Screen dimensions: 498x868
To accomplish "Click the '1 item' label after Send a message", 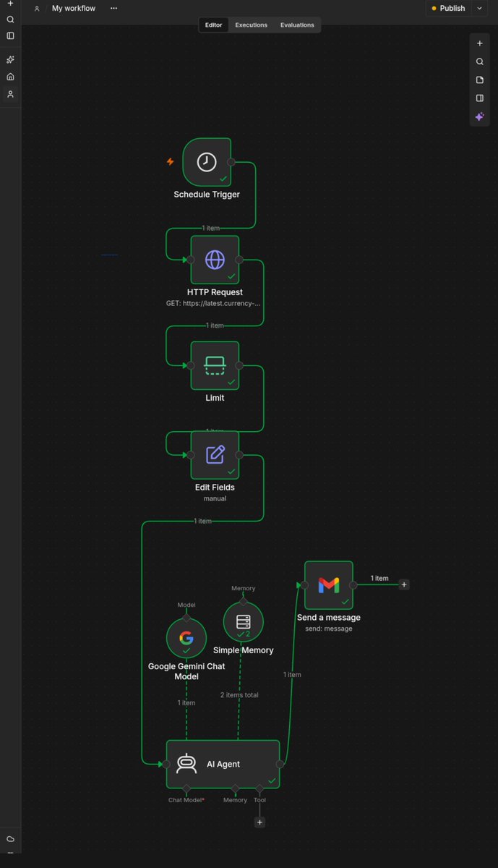I will (379, 579).
